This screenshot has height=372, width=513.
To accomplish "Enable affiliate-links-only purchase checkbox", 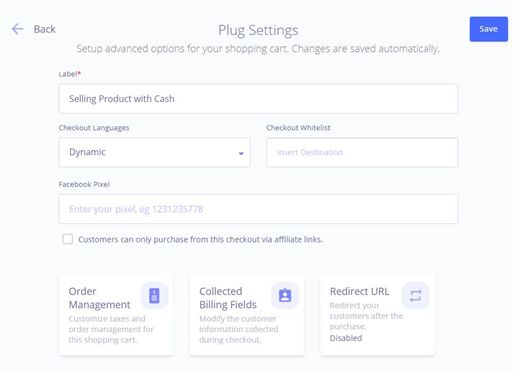I will coord(68,239).
